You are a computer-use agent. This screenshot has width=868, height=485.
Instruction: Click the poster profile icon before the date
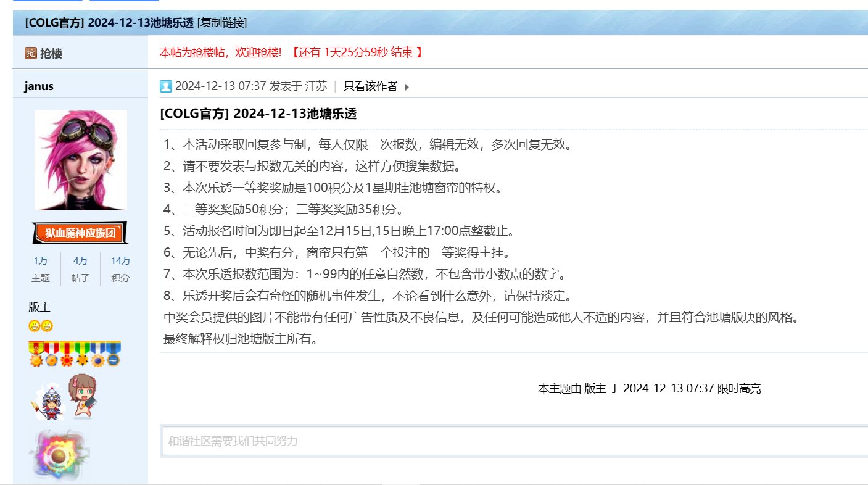pos(165,86)
